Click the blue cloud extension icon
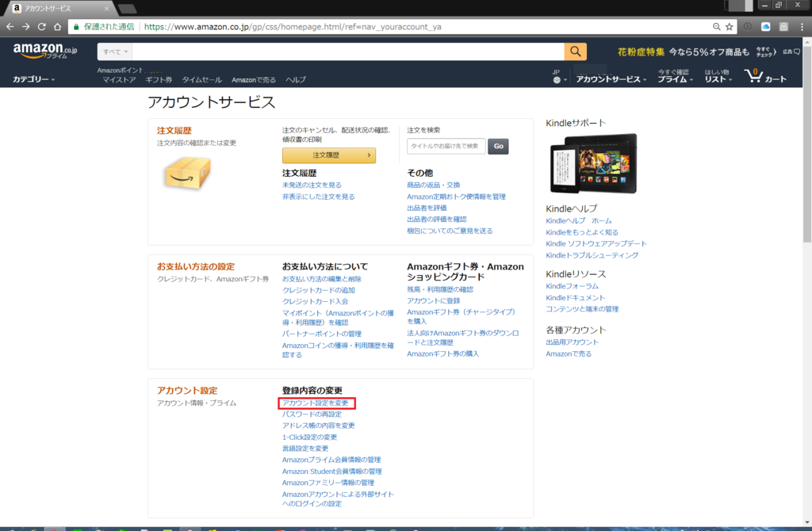812x531 pixels. 765,26
